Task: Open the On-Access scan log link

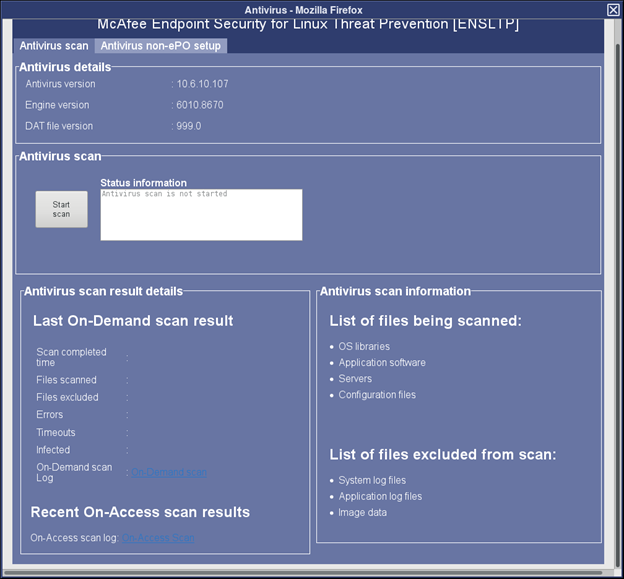Action: (158, 539)
